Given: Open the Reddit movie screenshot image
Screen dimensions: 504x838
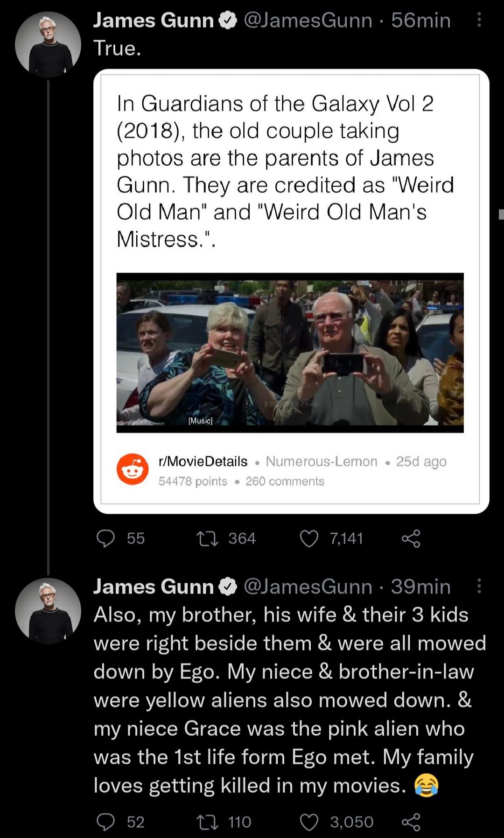Looking at the screenshot, I should pyautogui.click(x=290, y=352).
